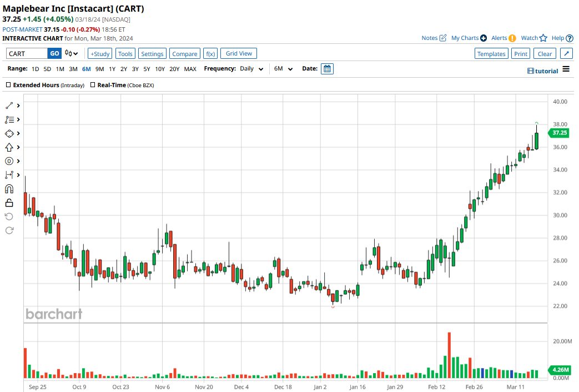Click the redo arrow icon
Screen dimensions: 579x392
9,231
